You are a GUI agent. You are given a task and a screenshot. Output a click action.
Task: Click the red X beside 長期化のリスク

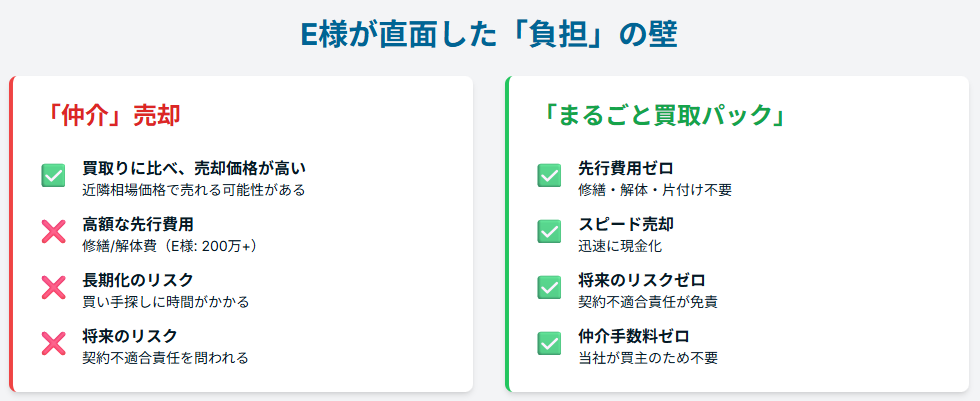pos(53,288)
